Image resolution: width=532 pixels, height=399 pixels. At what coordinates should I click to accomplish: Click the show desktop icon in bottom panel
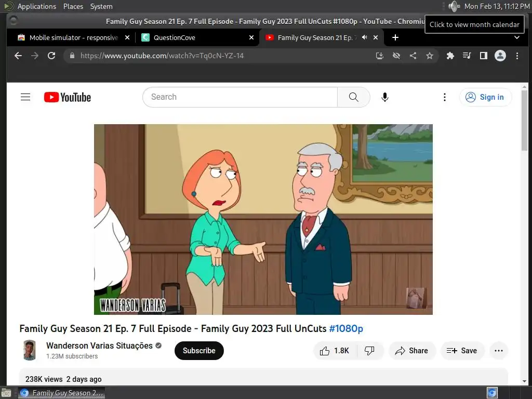point(6,393)
